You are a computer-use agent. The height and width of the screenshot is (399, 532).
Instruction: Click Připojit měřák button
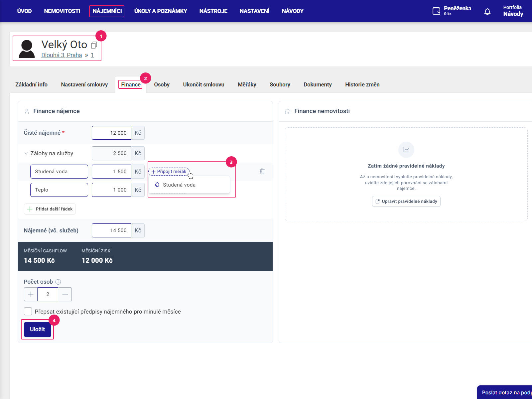click(169, 172)
